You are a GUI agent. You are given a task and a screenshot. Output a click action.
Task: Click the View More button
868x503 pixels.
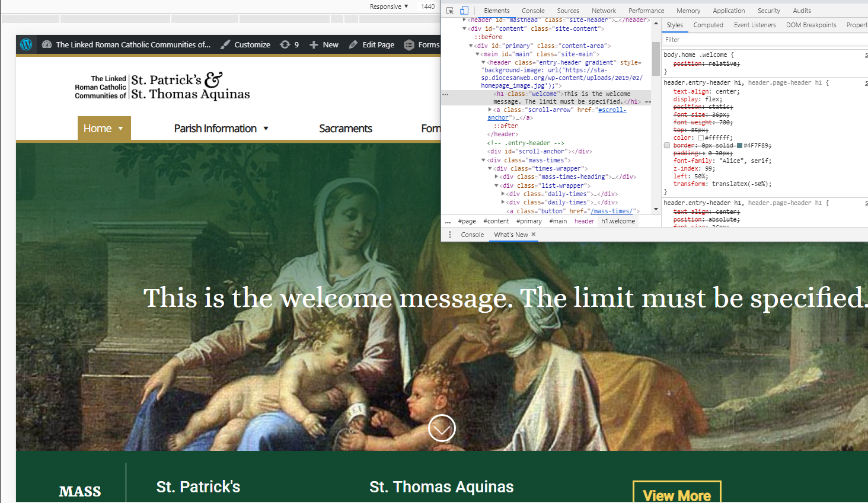[676, 494]
